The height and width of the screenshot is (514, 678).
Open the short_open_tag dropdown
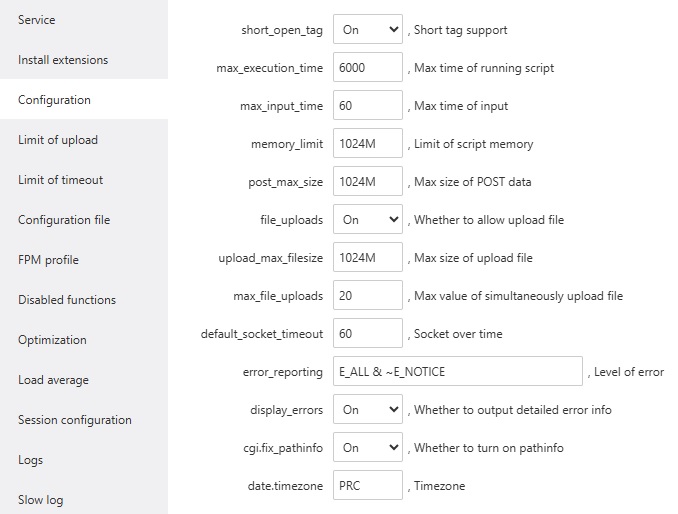click(367, 30)
